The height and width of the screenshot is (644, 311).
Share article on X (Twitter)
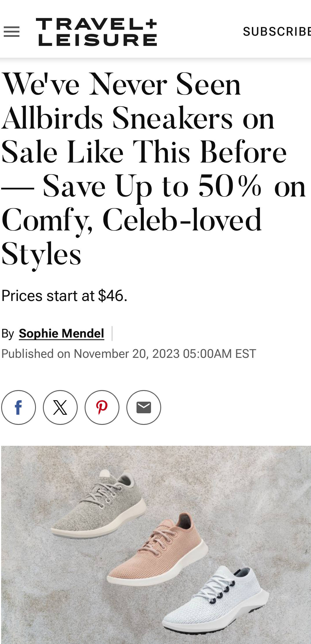(x=60, y=407)
